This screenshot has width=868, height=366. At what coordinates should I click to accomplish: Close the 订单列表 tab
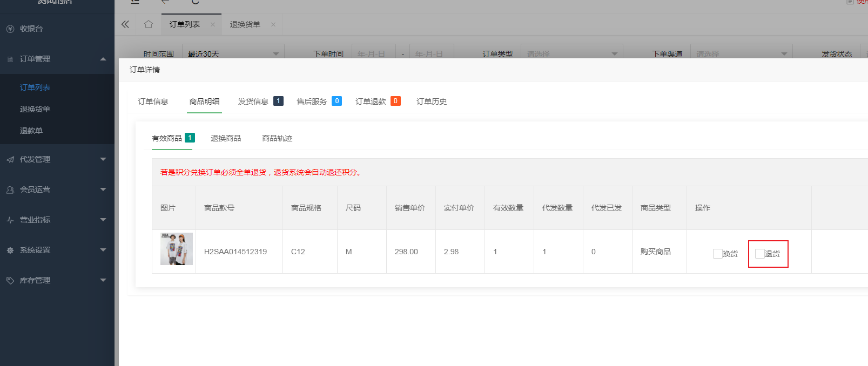(213, 25)
